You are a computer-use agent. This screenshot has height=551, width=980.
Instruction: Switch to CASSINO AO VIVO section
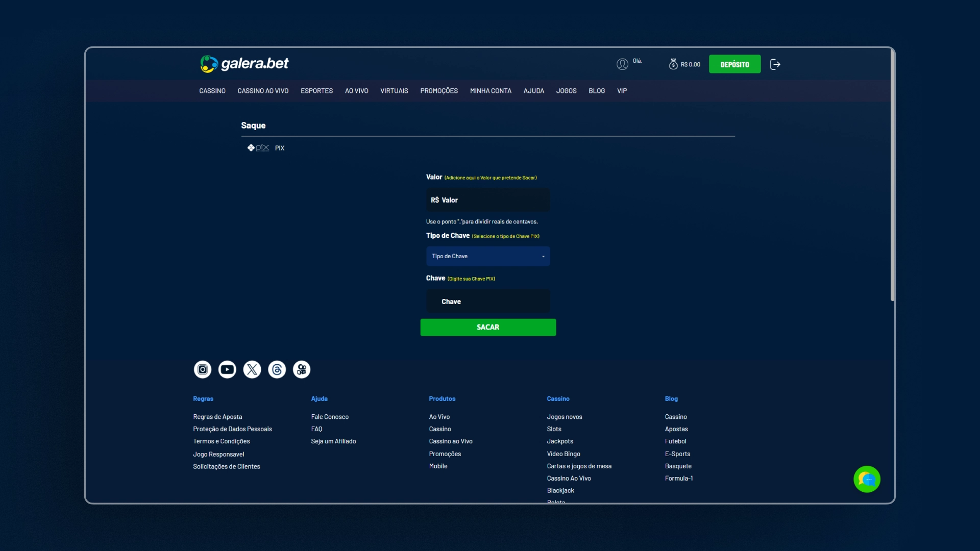point(263,91)
